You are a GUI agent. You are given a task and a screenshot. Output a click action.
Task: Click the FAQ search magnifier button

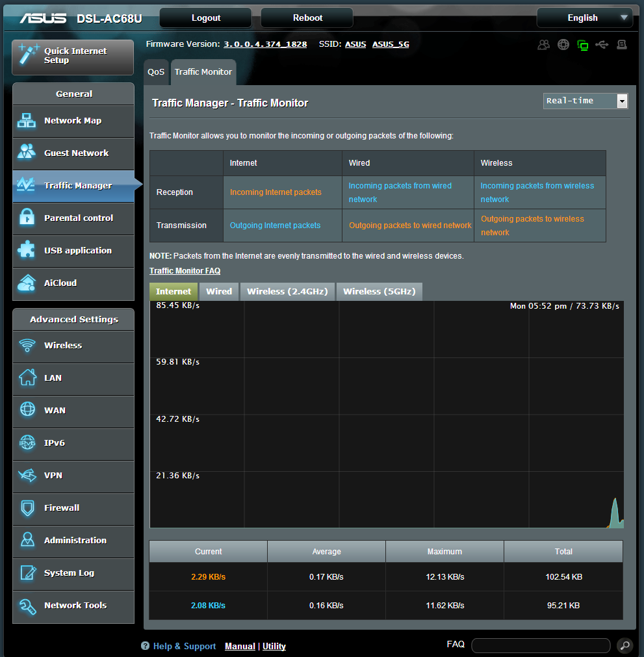click(x=625, y=645)
